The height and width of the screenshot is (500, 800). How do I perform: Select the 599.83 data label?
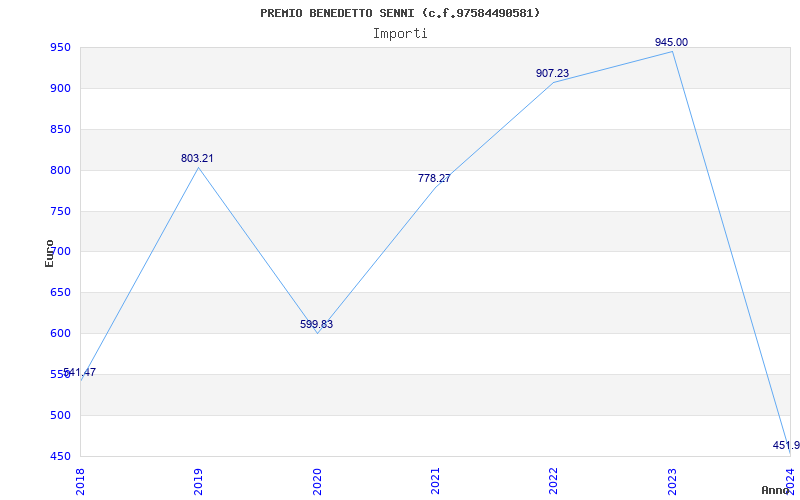point(316,324)
